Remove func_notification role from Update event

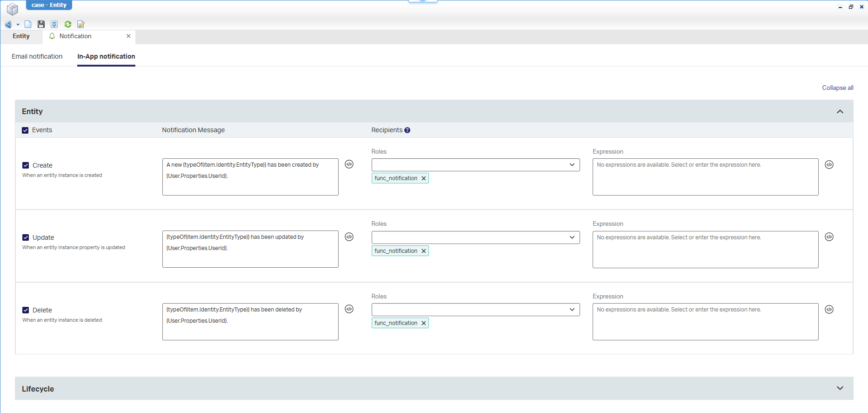423,251
